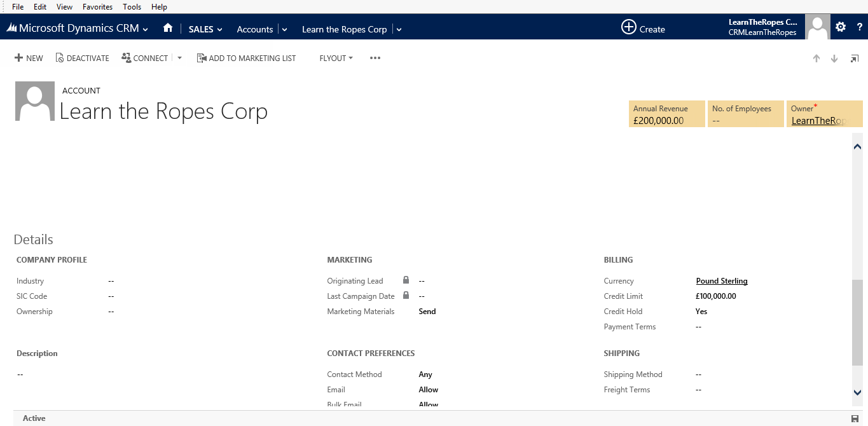Open the Dynamics CRM settings gear
Screen dimensions: 868x426
[840, 27]
